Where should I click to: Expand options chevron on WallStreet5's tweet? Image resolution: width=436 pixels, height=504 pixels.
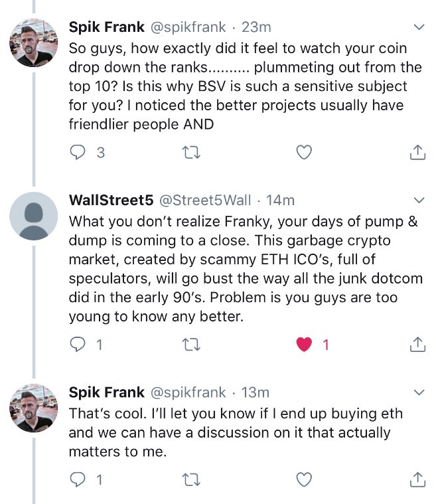point(419,200)
